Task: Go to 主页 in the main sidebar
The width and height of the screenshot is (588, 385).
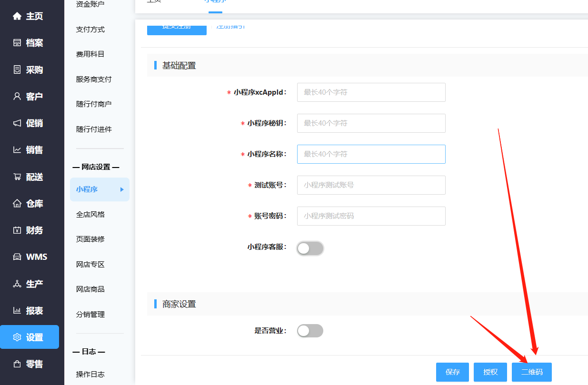Action: click(28, 16)
